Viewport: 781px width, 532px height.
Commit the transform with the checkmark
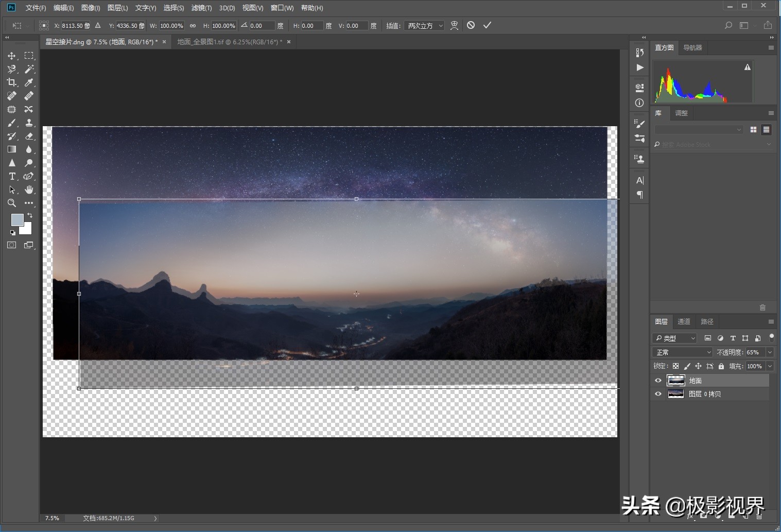point(487,25)
